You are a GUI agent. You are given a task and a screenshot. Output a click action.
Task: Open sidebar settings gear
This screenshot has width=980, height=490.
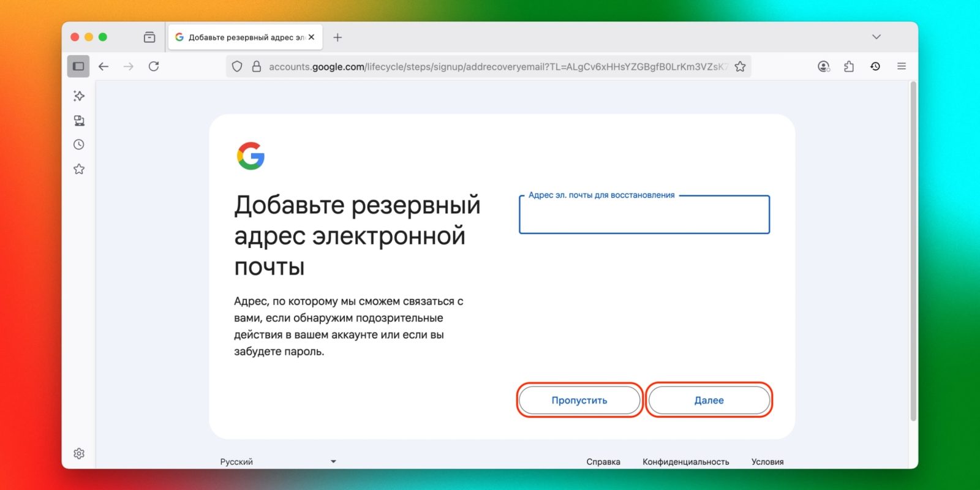pos(79,453)
